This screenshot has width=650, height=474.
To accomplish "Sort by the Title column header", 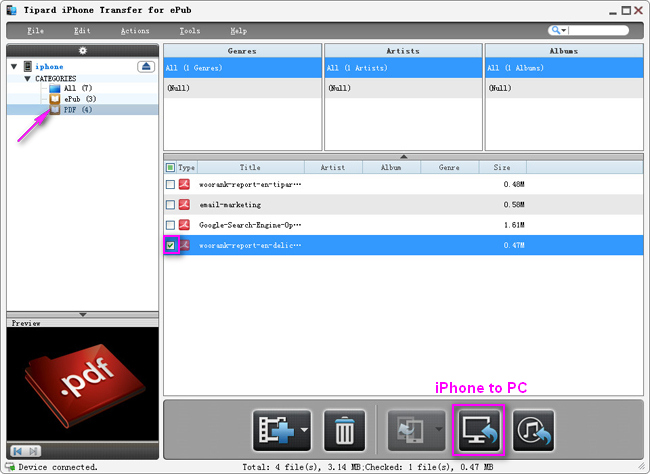I will pos(250,168).
